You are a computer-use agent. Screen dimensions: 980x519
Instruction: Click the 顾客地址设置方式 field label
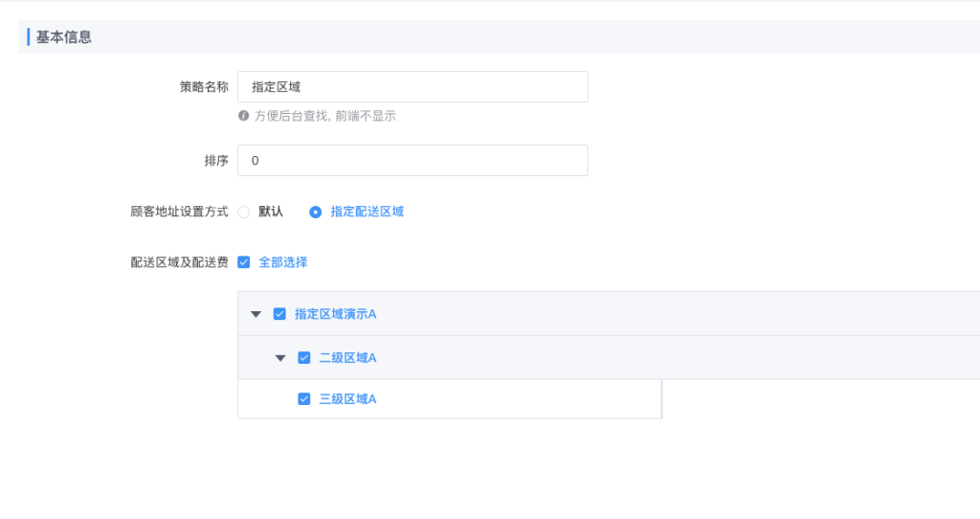179,212
